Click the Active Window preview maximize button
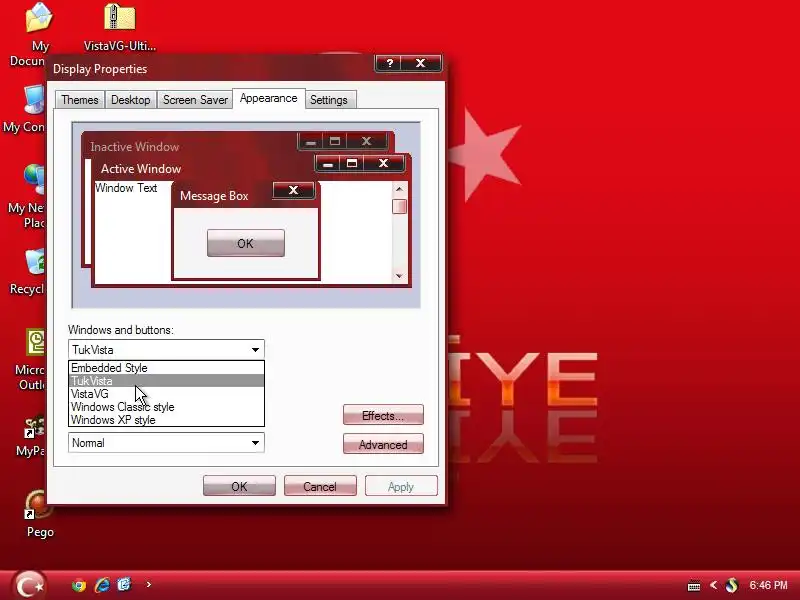The height and width of the screenshot is (600, 800). click(352, 163)
